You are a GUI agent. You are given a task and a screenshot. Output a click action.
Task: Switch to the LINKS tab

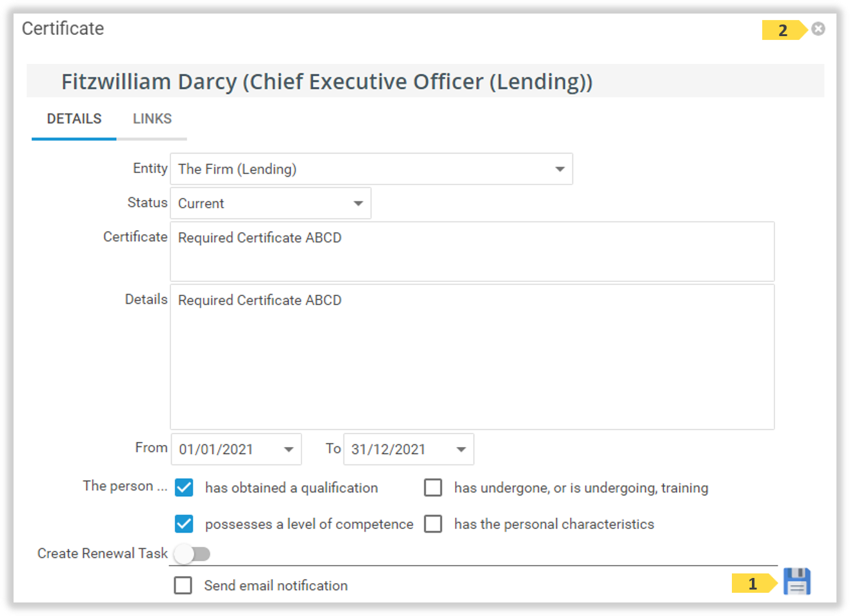[152, 119]
